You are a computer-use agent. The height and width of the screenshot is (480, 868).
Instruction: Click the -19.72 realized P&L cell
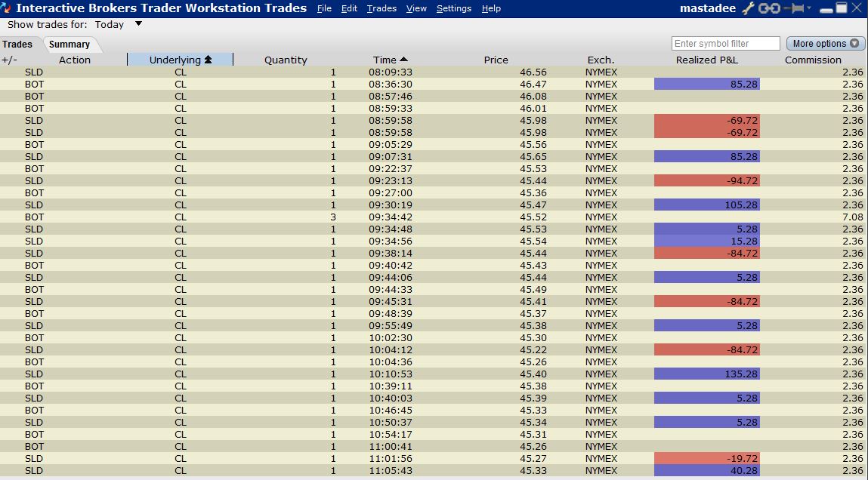click(707, 458)
